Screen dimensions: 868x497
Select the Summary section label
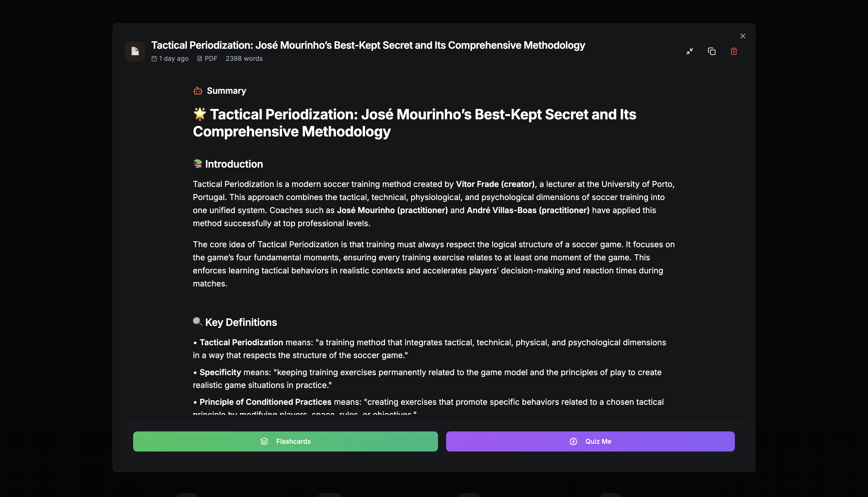coord(226,90)
